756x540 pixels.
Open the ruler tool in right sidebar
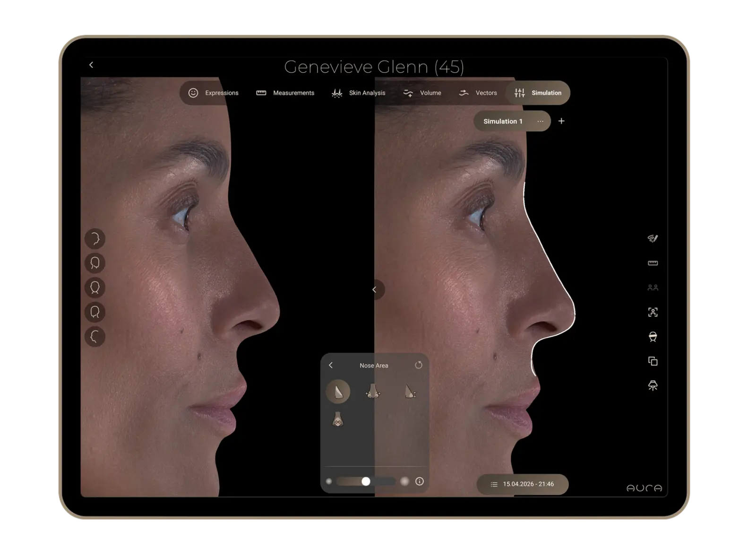653,263
